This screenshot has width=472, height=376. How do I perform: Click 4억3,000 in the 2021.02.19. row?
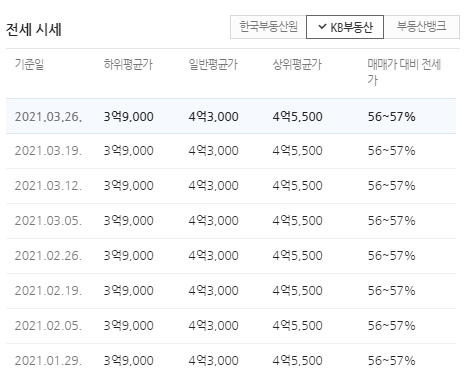click(214, 291)
